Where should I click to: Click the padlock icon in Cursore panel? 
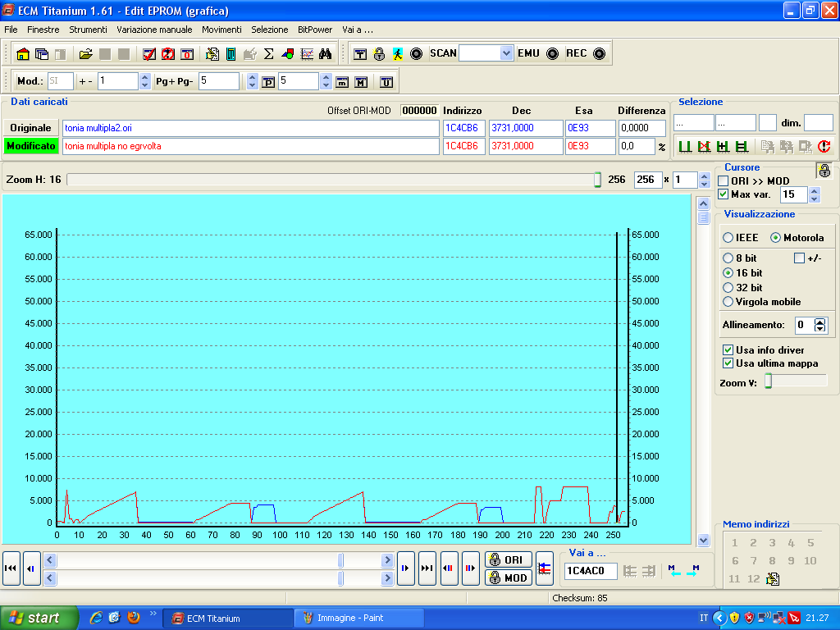[824, 171]
